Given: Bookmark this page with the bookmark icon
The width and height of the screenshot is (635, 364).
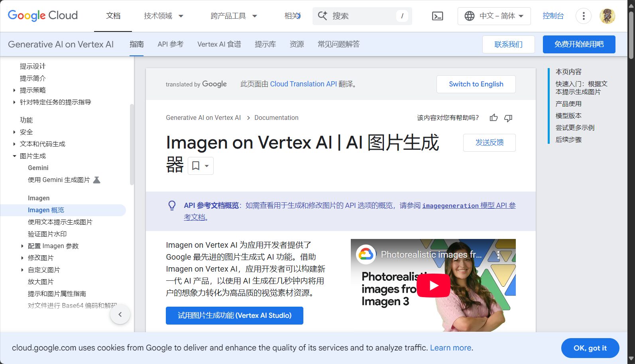Looking at the screenshot, I should 196,166.
